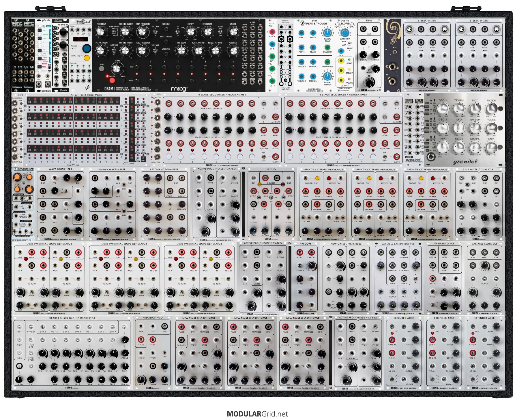Click the Carrier knob on the Ring module
The image size is (515, 420).
(x=375, y=54)
